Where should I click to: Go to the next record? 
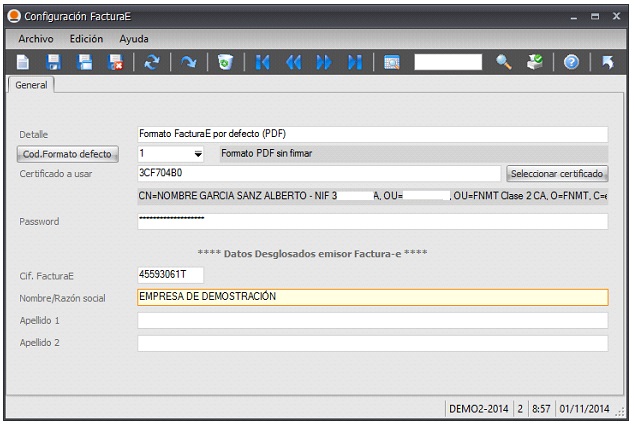[323, 62]
